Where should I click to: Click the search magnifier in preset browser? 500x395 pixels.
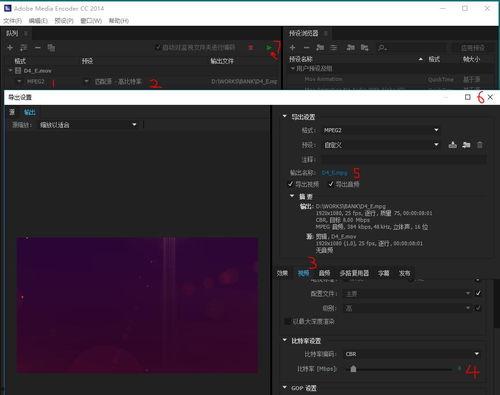(382, 48)
